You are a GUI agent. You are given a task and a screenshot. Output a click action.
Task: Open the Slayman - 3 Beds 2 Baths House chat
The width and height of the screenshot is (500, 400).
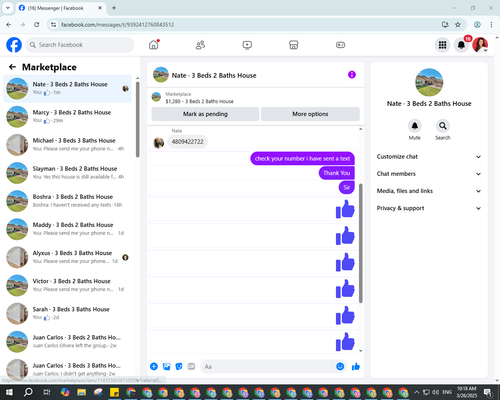[x=67, y=173]
